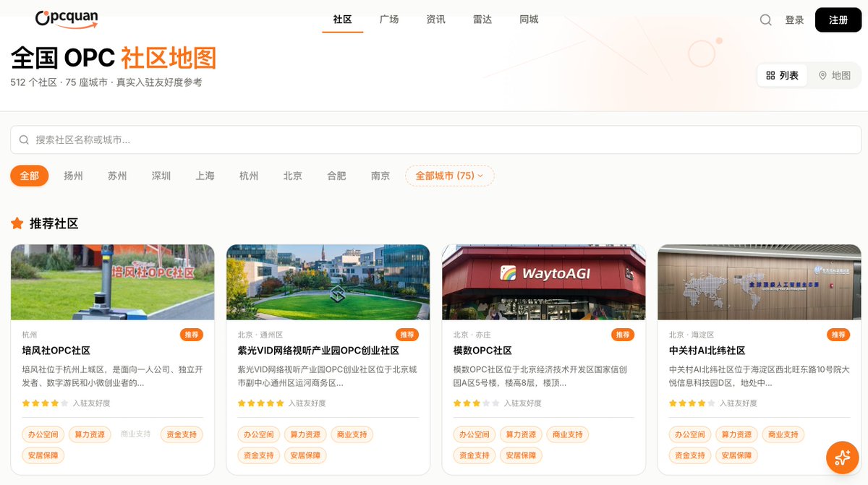Click 资金支持 tag on 紫光VID card
868x485 pixels.
259,455
